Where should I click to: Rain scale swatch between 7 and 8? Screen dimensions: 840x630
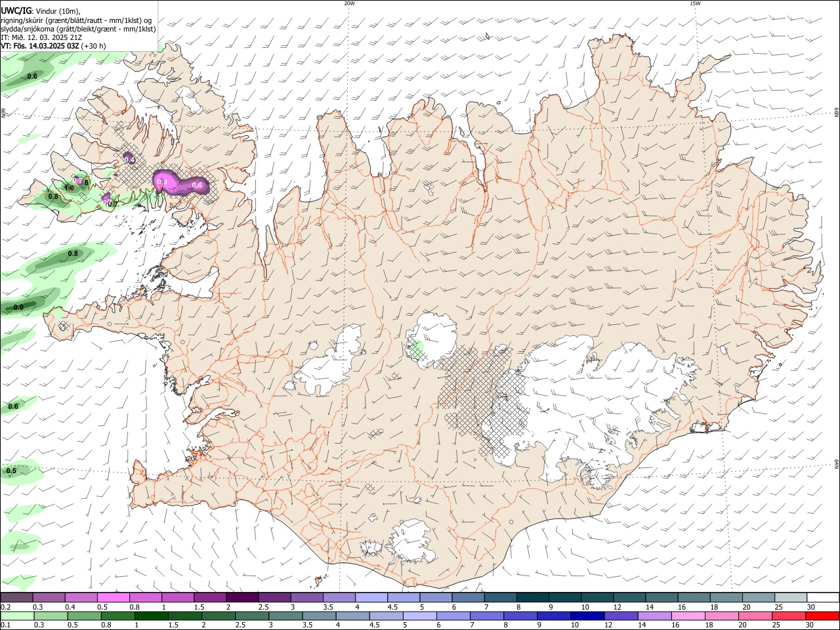(487, 616)
